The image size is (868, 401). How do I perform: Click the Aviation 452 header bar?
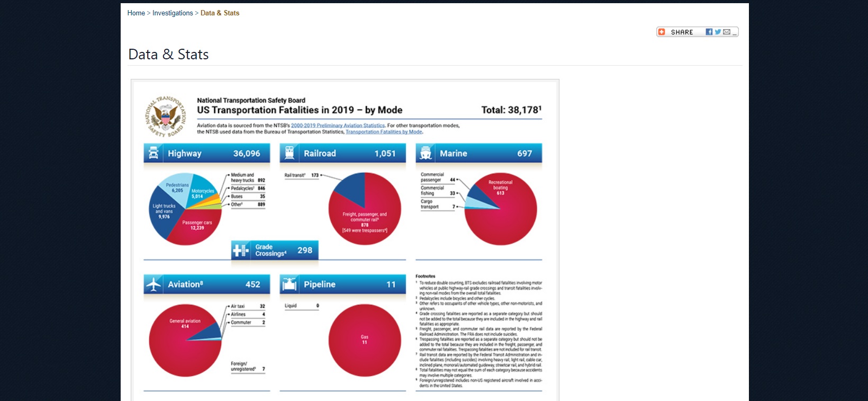[x=207, y=284]
